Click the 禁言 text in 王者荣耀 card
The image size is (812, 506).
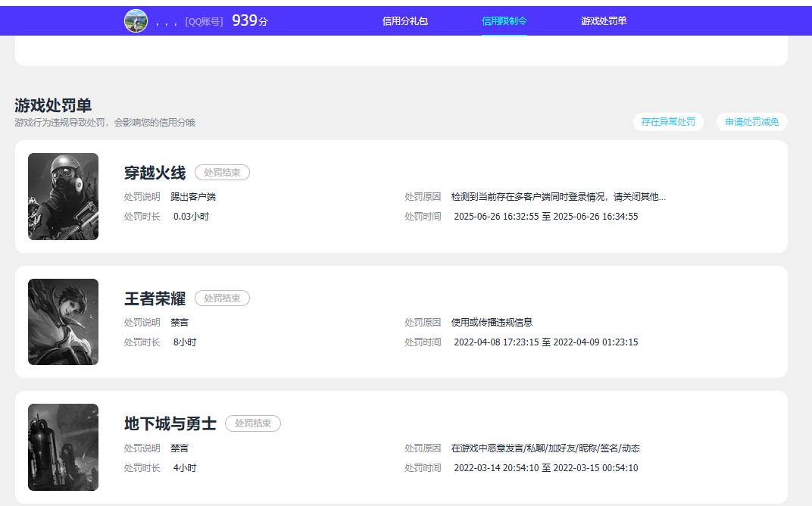[x=180, y=323]
